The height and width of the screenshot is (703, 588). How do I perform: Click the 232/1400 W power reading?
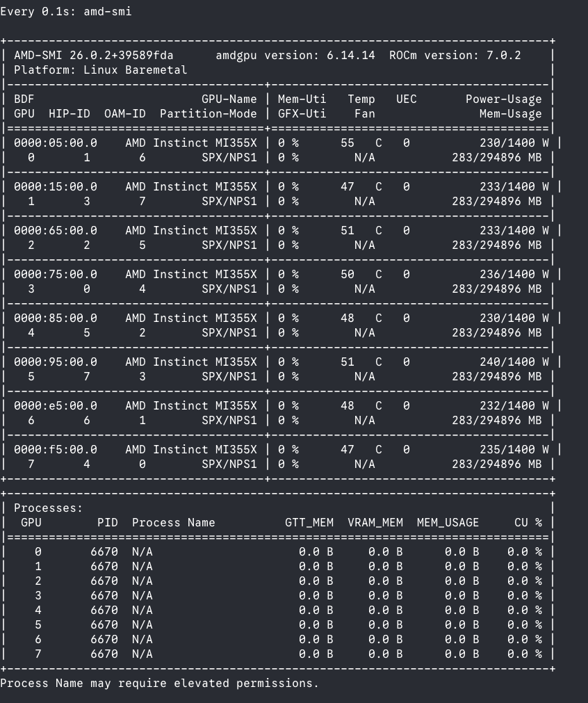(514, 406)
